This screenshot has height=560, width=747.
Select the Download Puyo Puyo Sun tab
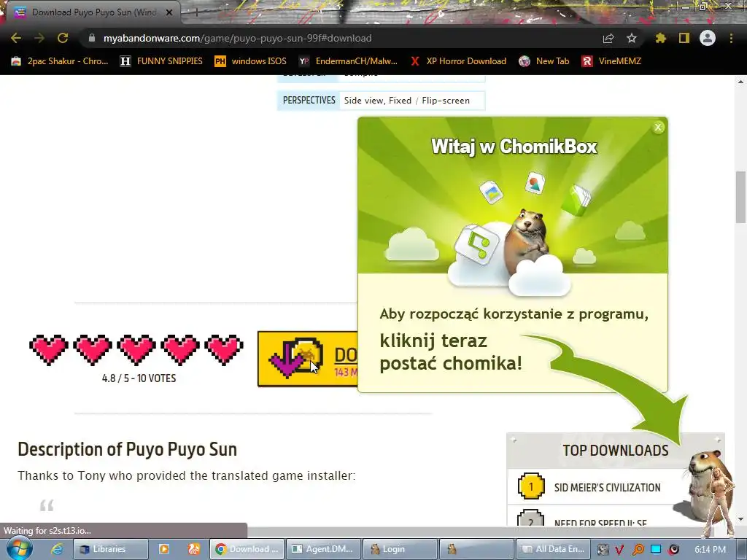tap(94, 12)
